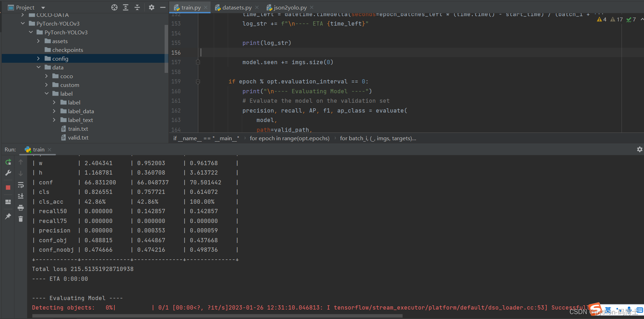Image resolution: width=644 pixels, height=319 pixels.
Task: Click the Collapse All icon in Project panel
Action: 137,7
